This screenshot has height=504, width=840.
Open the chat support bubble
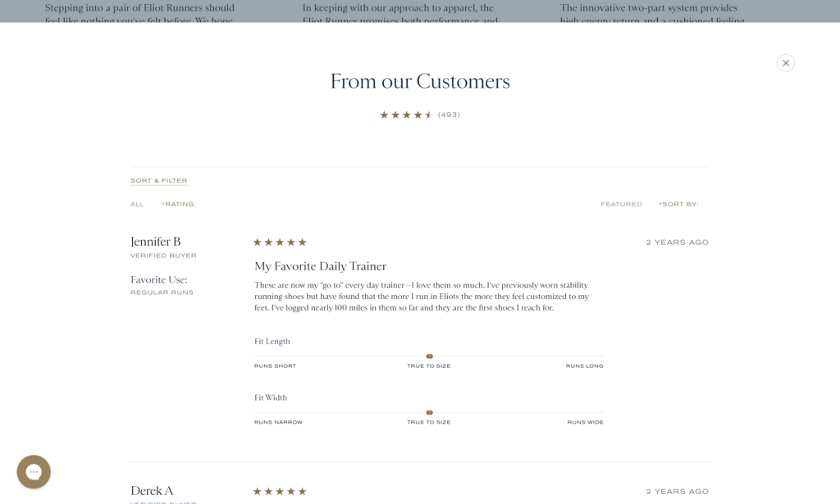[34, 472]
